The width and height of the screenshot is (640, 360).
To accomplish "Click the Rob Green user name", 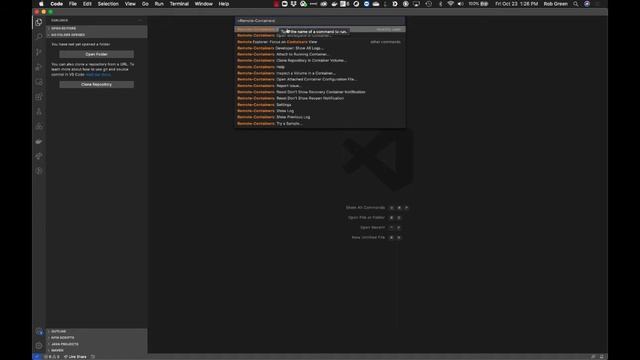I will 556,4.
